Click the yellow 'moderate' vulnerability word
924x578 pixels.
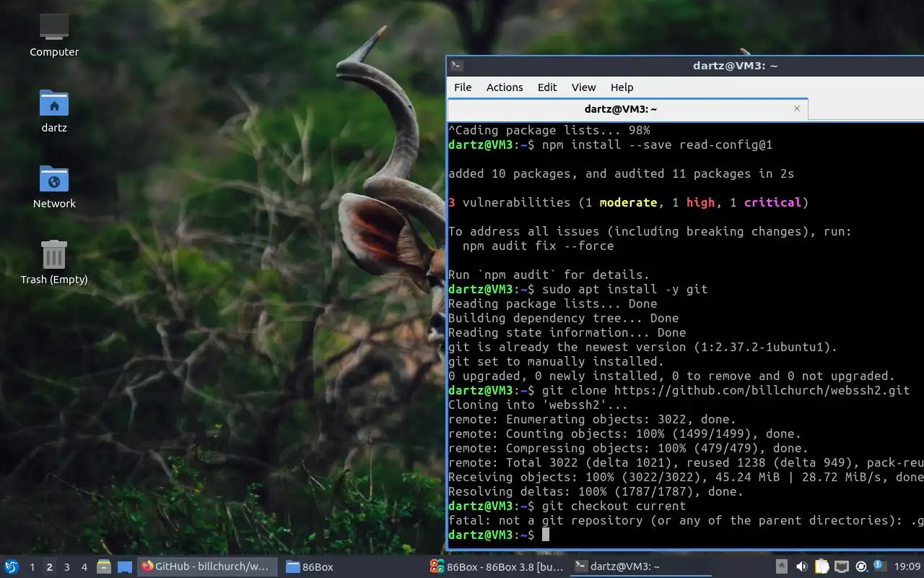(x=628, y=202)
